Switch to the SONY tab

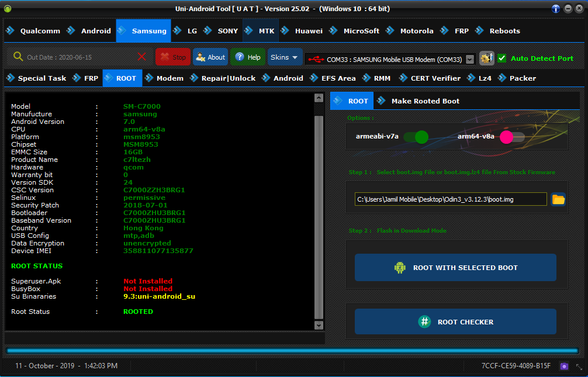tap(222, 31)
